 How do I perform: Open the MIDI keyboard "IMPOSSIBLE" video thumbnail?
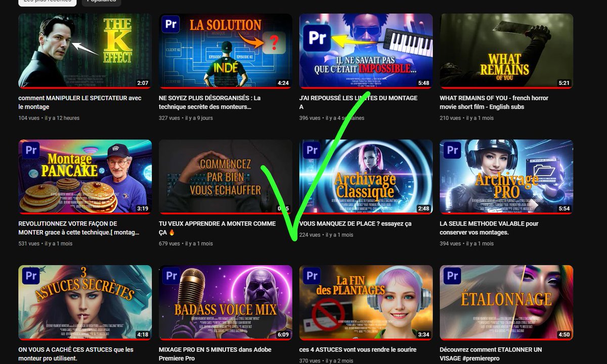[366, 50]
